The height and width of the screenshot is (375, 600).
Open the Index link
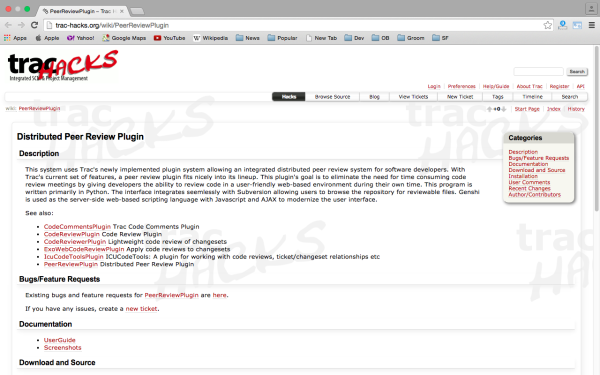point(554,109)
